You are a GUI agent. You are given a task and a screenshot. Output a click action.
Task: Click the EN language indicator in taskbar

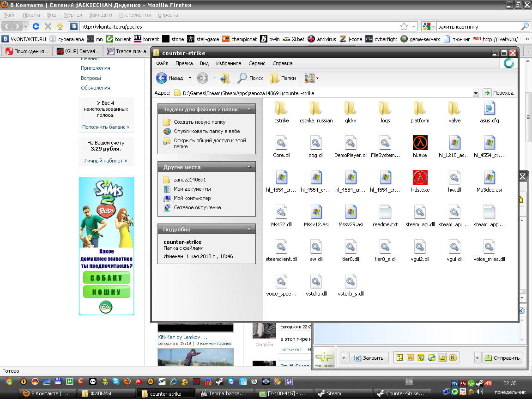click(x=409, y=382)
